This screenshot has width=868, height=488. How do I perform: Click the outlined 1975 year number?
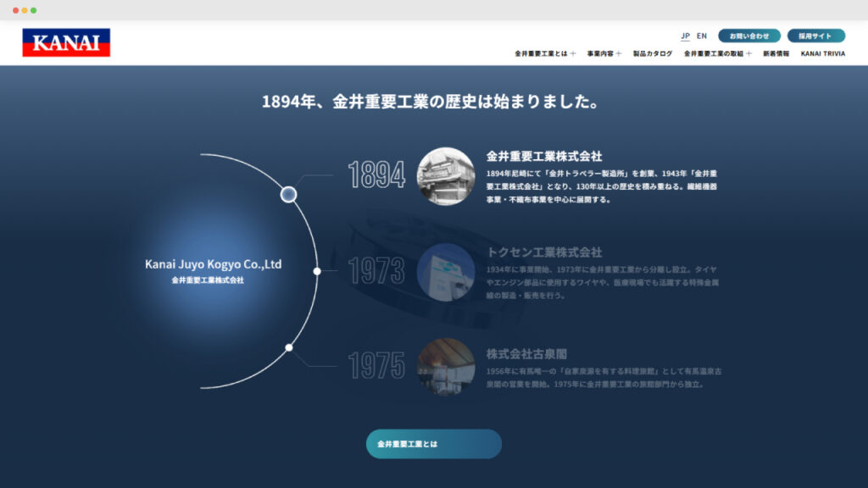(x=376, y=366)
